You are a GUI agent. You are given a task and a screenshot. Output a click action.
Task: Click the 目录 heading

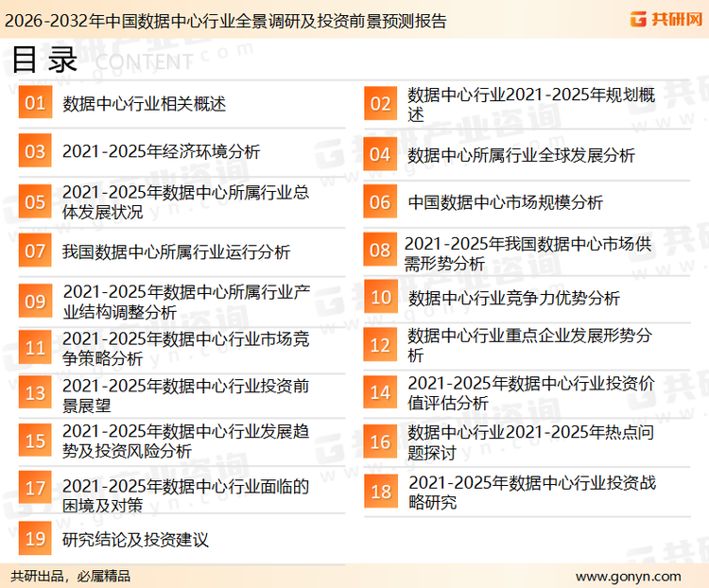tap(44, 60)
